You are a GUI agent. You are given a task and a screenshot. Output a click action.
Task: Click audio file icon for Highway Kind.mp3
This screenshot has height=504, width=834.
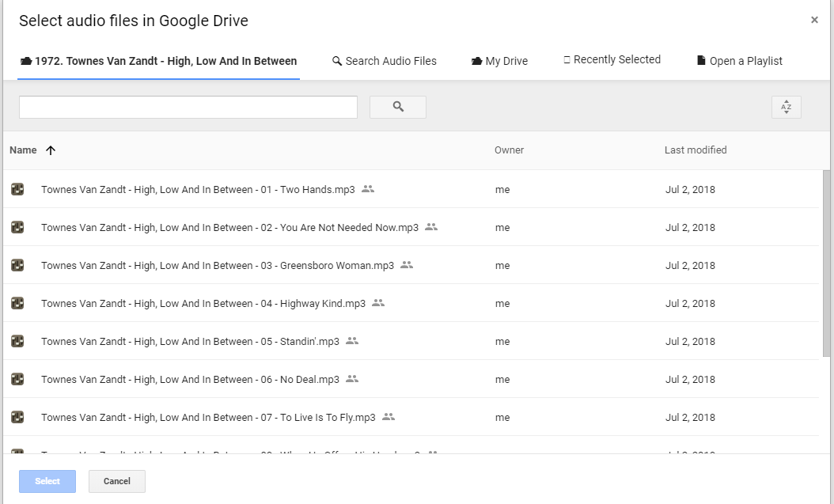coord(17,304)
